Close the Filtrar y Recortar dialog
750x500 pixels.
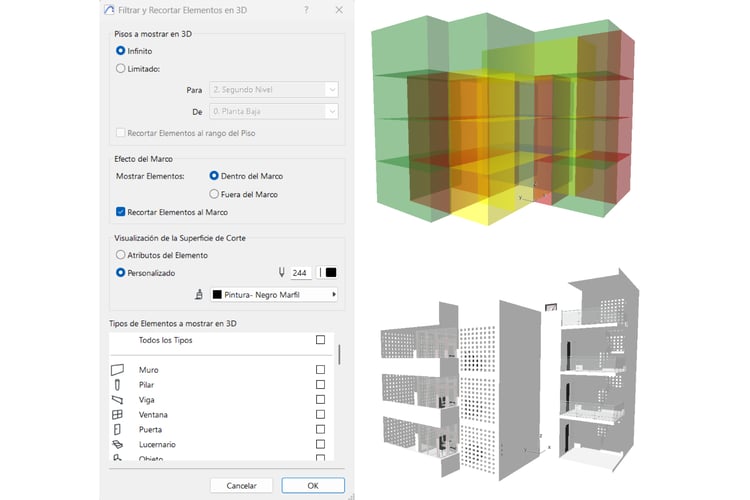[339, 10]
